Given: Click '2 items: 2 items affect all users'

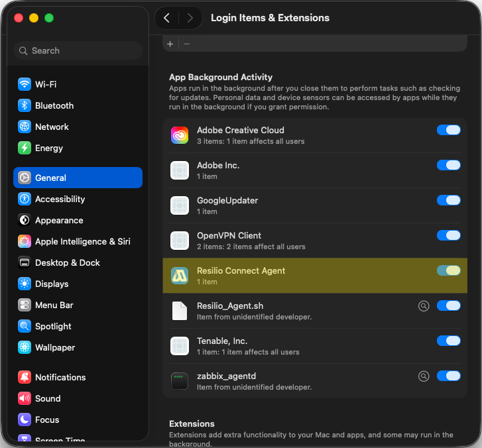Looking at the screenshot, I should (x=251, y=247).
